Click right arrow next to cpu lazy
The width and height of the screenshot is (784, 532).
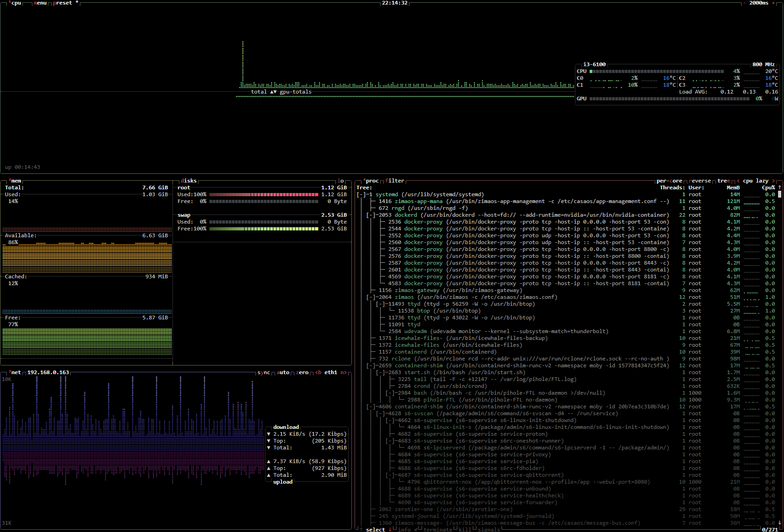773,181
